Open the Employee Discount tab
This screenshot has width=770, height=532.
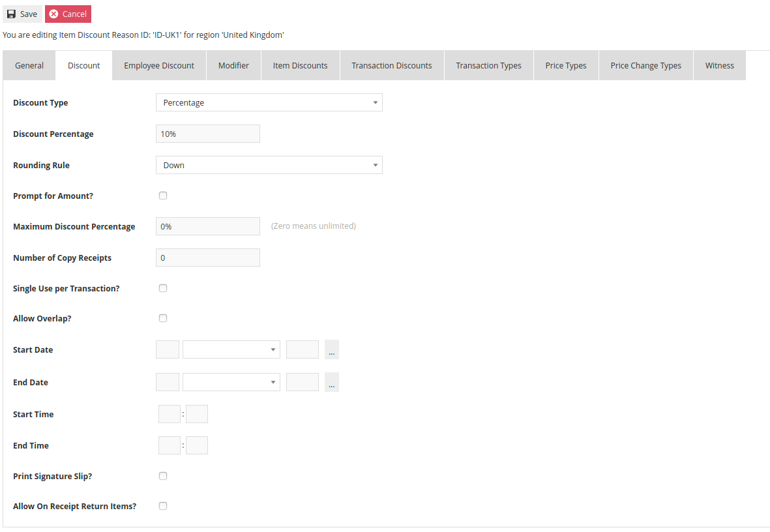[x=159, y=65]
